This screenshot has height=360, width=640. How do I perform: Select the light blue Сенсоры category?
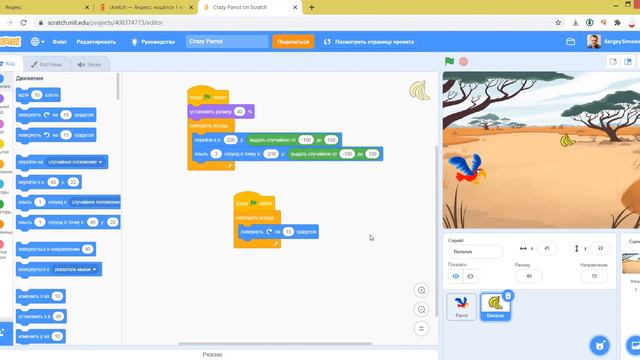point(2,184)
